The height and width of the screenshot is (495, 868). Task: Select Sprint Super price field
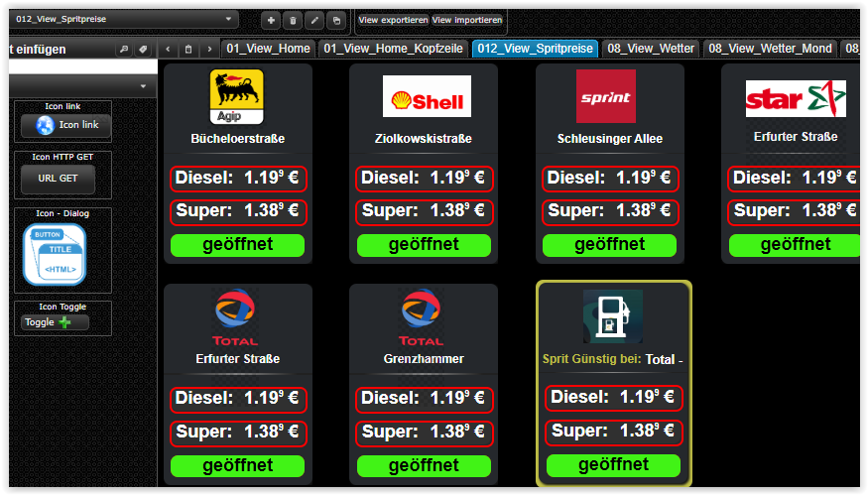[610, 211]
